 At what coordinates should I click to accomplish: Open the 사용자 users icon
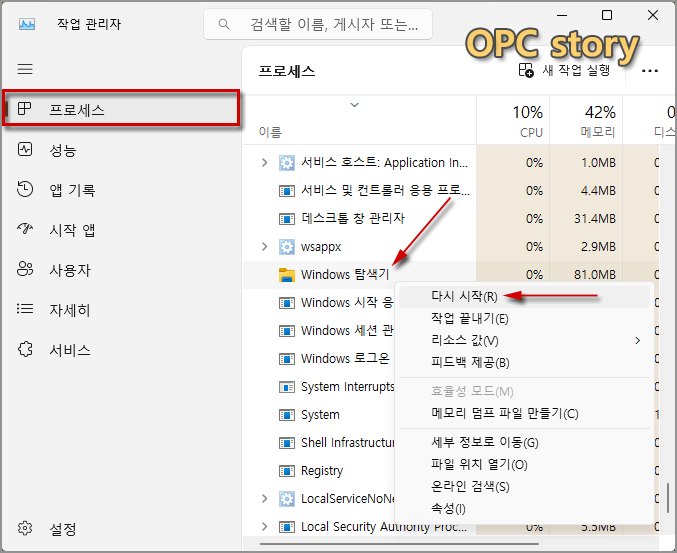point(25,269)
